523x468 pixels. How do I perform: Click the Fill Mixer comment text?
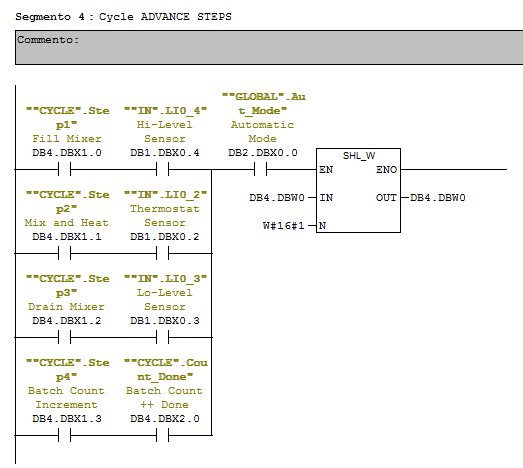pos(67,138)
